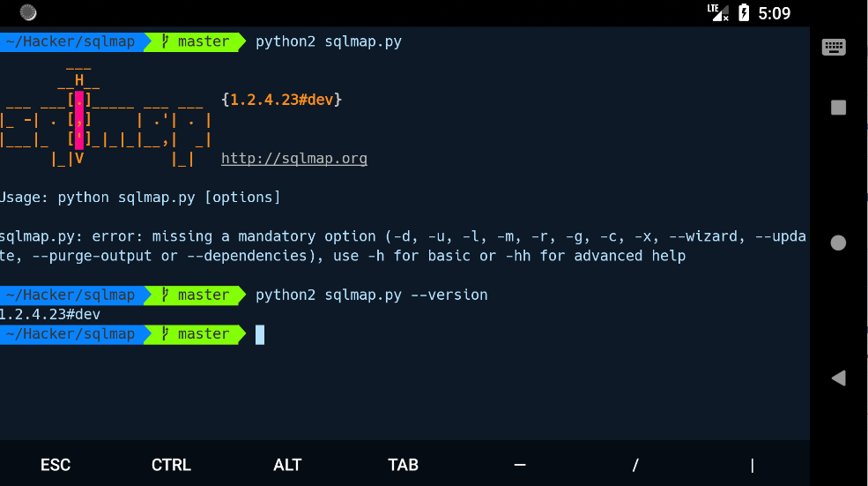Click the first 'python2 sqlmap.py' command
Image resolution: width=868 pixels, height=486 pixels.
[329, 41]
